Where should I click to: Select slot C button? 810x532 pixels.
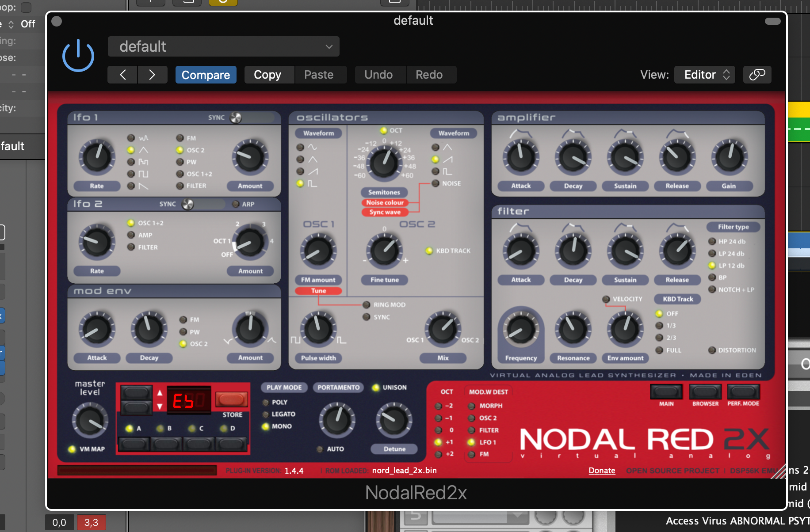(x=199, y=444)
